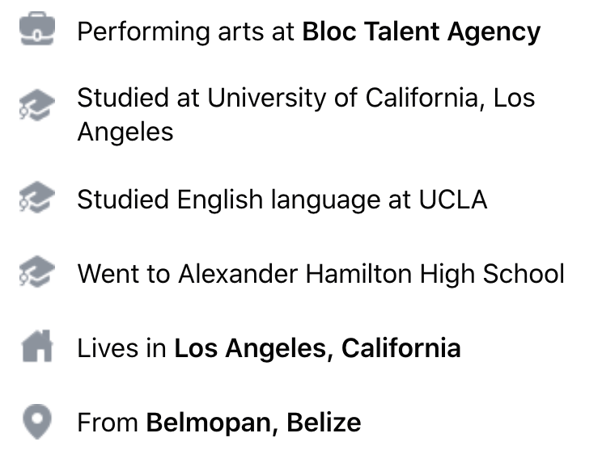Click the "Performing arts at" text
This screenshot has width=602, height=467.
(x=186, y=31)
